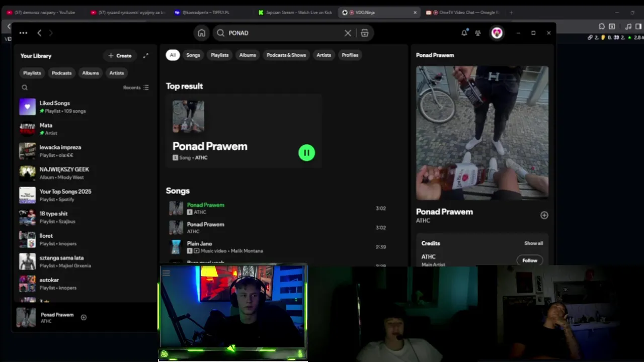Screen dimensions: 644x362
Task: Add now-playing Ponad Prawem to Liked Songs
Action: 84,317
